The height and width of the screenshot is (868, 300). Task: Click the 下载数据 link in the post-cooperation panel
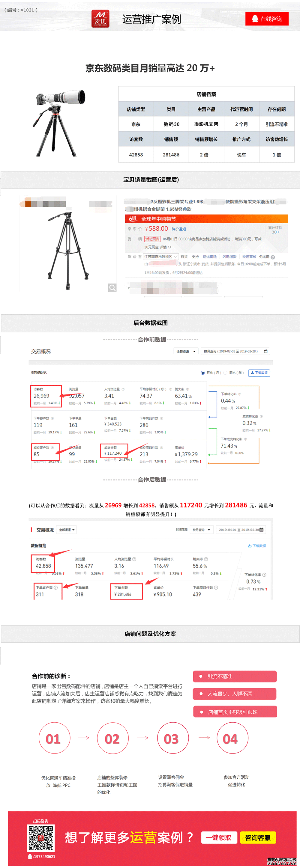click(257, 545)
